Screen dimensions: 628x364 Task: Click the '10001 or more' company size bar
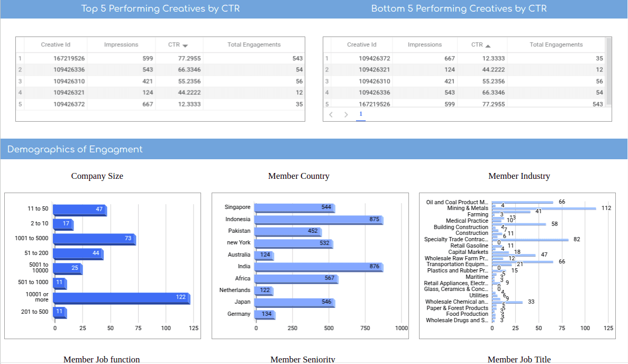[x=121, y=298]
